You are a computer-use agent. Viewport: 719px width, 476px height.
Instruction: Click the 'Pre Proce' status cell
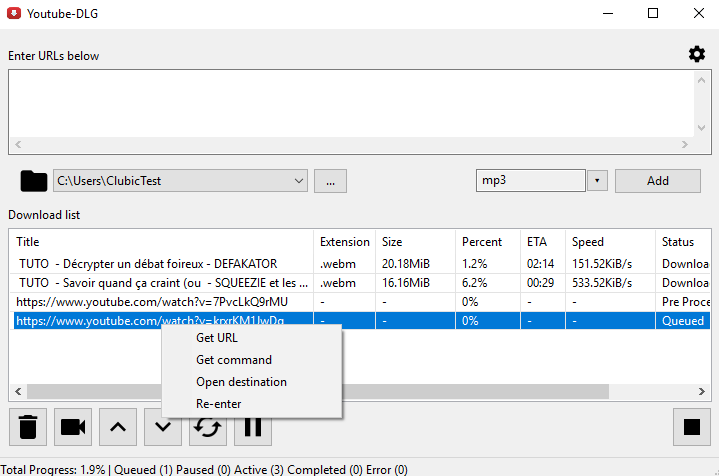point(686,302)
